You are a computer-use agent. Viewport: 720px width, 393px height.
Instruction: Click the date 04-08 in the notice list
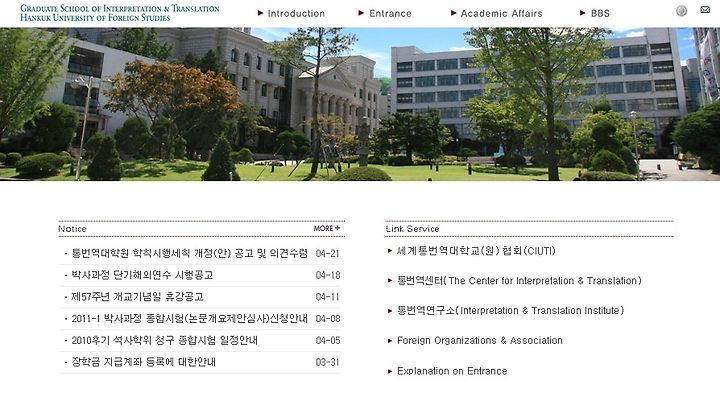point(328,319)
